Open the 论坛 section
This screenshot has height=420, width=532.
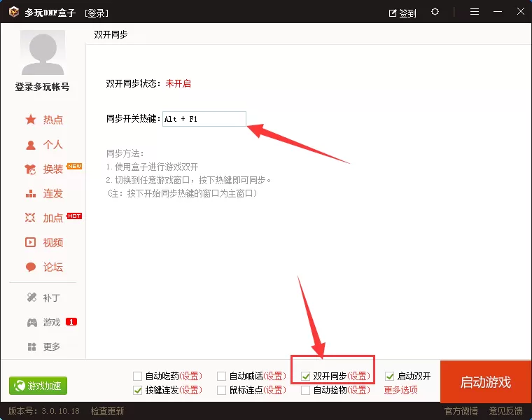[53, 267]
